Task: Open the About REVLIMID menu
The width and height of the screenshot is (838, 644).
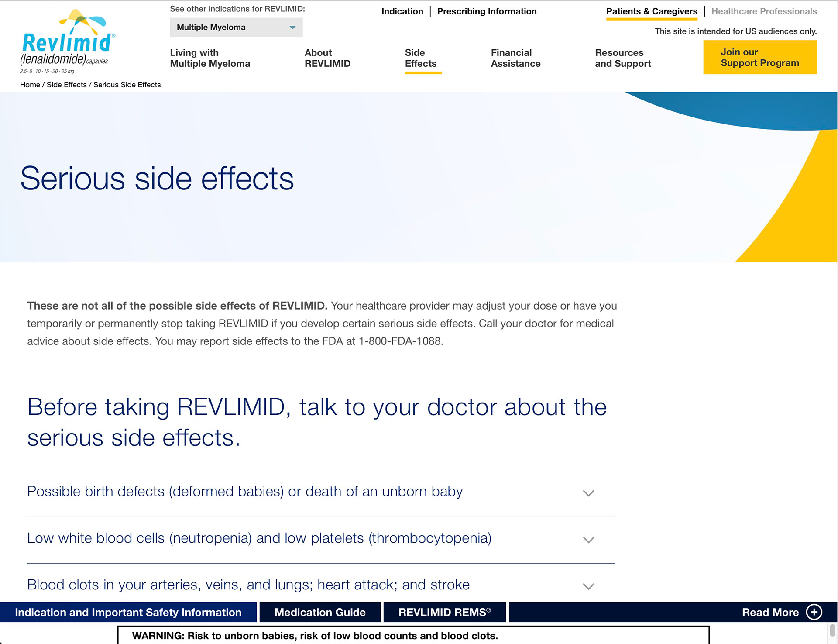Action: (327, 58)
